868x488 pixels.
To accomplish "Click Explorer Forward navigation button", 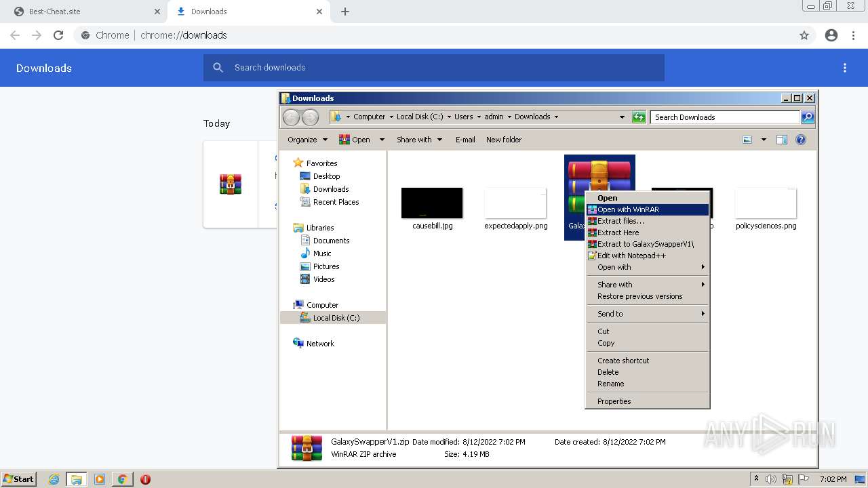I will tap(310, 117).
